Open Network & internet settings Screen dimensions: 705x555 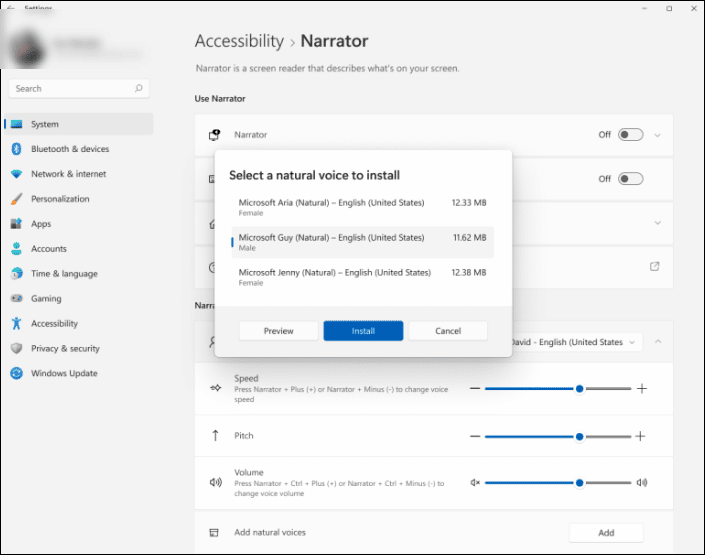79,174
